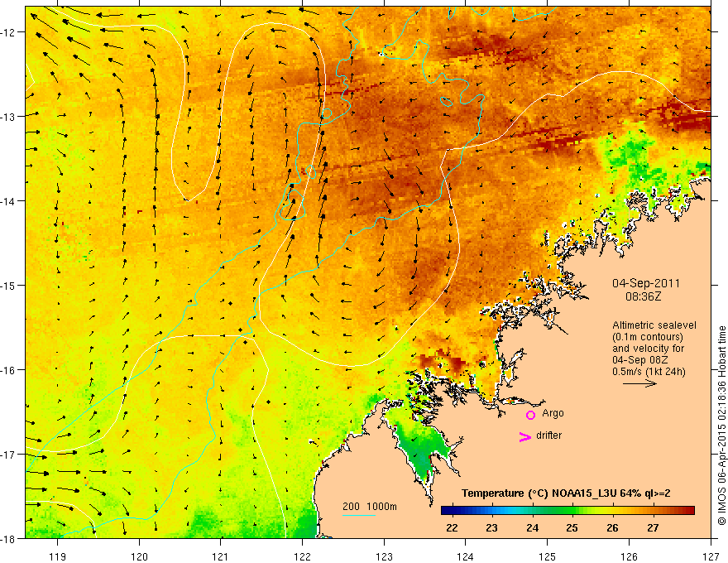The image size is (728, 563).
Task: Click the latitude axis label -14
Action: 8,201
